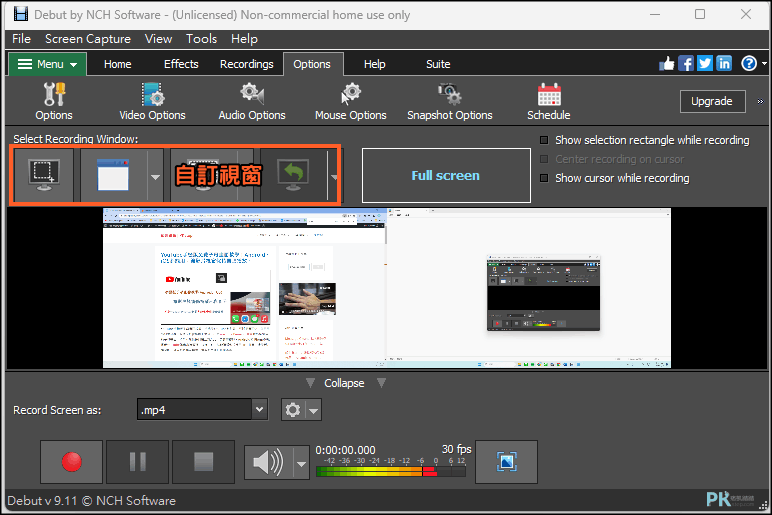
Task: Switch to the Home tab
Action: (x=118, y=64)
